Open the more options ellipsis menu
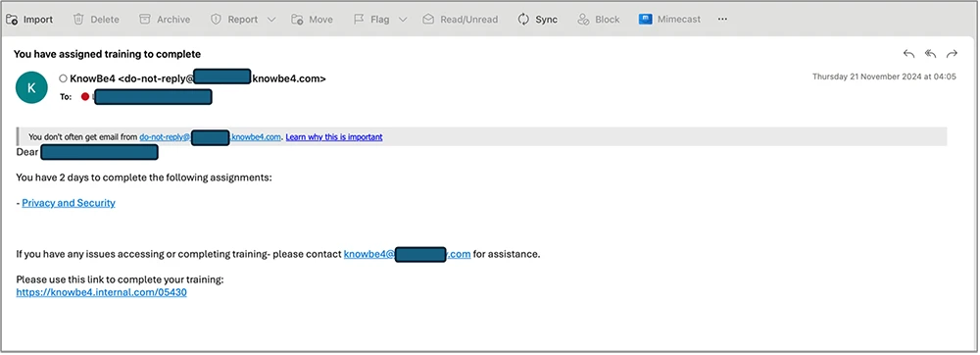The image size is (980, 355). click(722, 20)
